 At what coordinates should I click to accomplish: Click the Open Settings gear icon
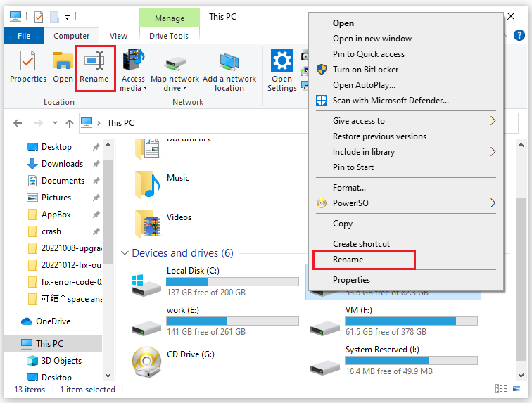pos(282,60)
